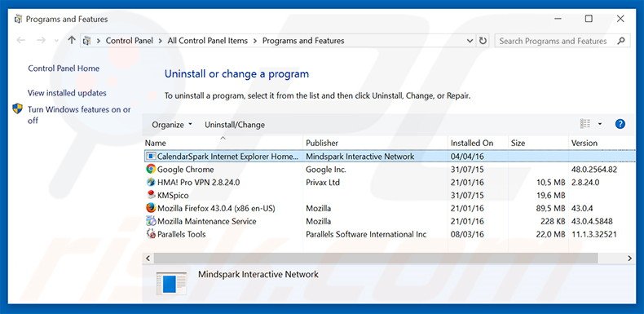Click the 89,5 MB size value
Viewport: 644px width, 314px height.
(x=550, y=208)
